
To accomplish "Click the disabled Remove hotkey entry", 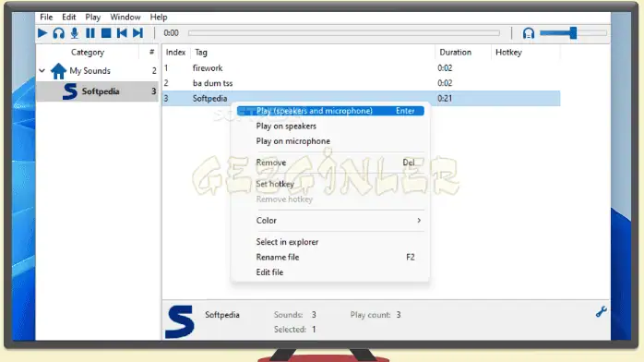I will click(284, 199).
